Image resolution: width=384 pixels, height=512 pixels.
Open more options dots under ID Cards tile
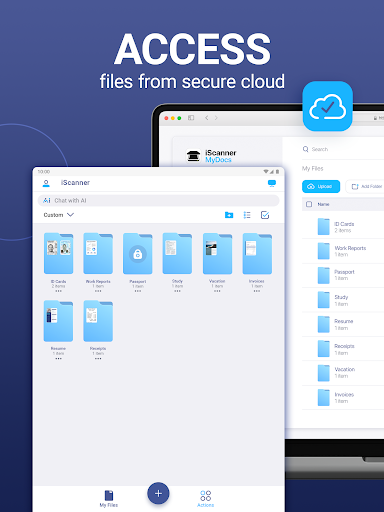[x=58, y=291]
